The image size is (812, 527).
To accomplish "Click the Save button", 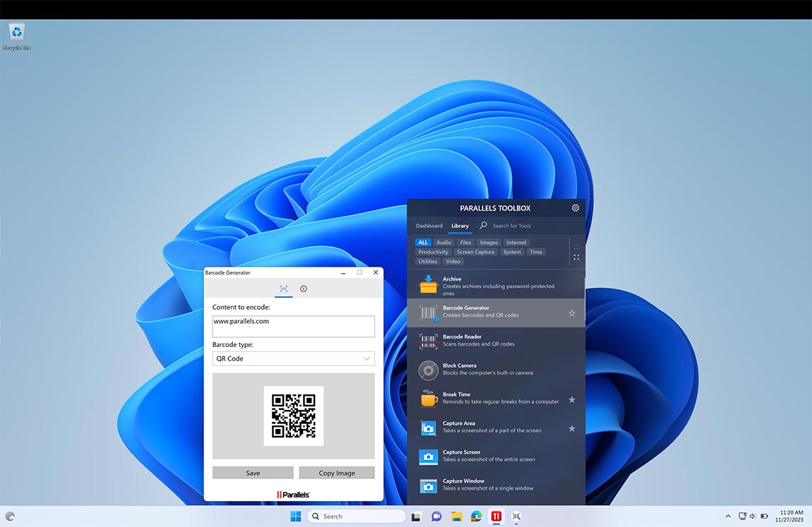I will point(252,472).
